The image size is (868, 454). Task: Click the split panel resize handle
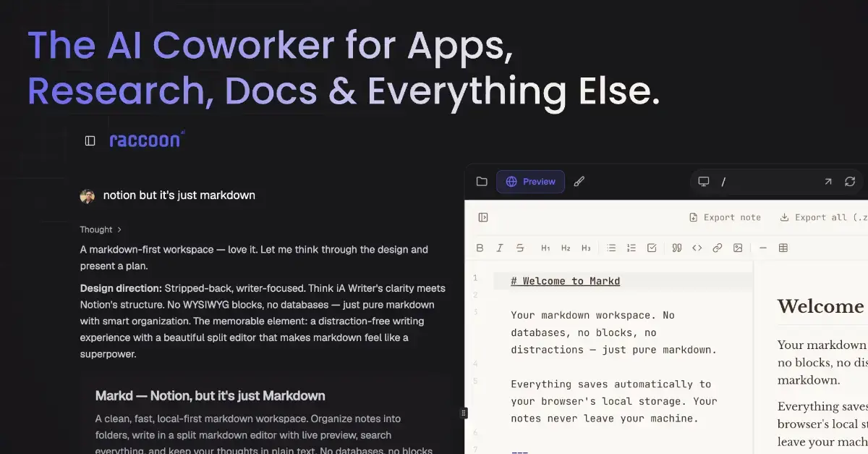pyautogui.click(x=464, y=413)
